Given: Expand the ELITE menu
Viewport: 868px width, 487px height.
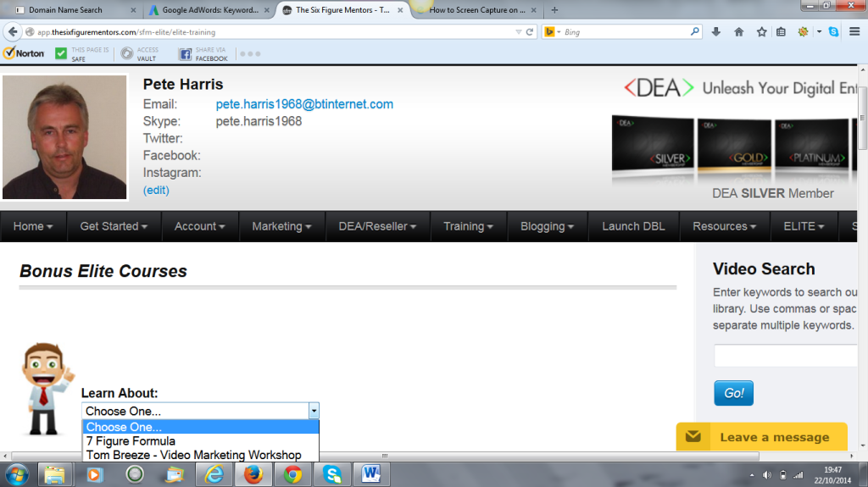Looking at the screenshot, I should [804, 226].
